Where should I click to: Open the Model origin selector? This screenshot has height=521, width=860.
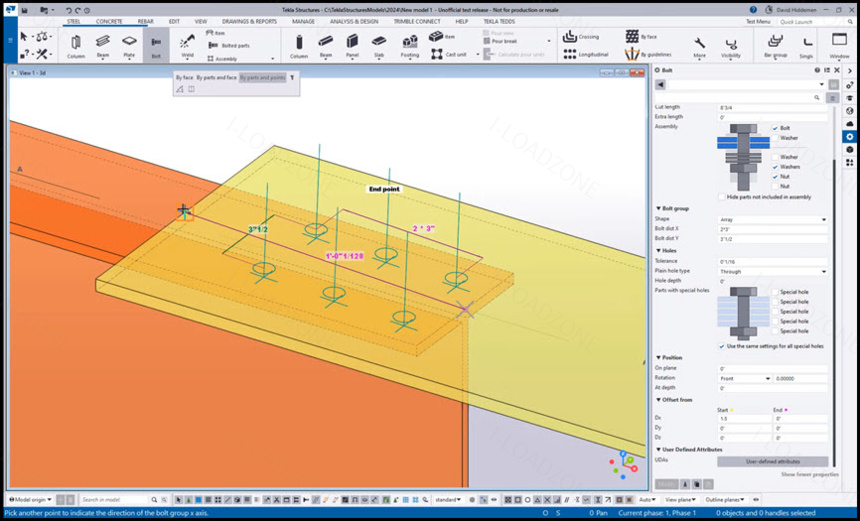31,500
